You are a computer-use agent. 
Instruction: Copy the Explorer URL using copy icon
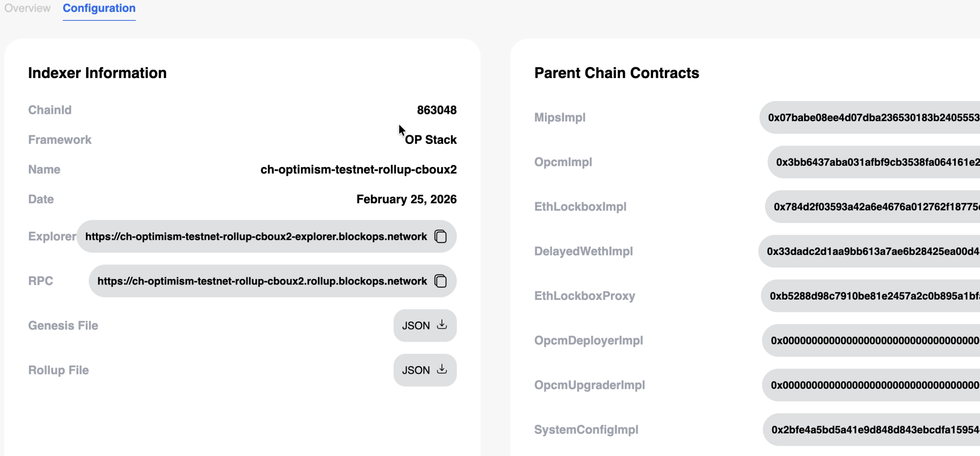point(440,236)
